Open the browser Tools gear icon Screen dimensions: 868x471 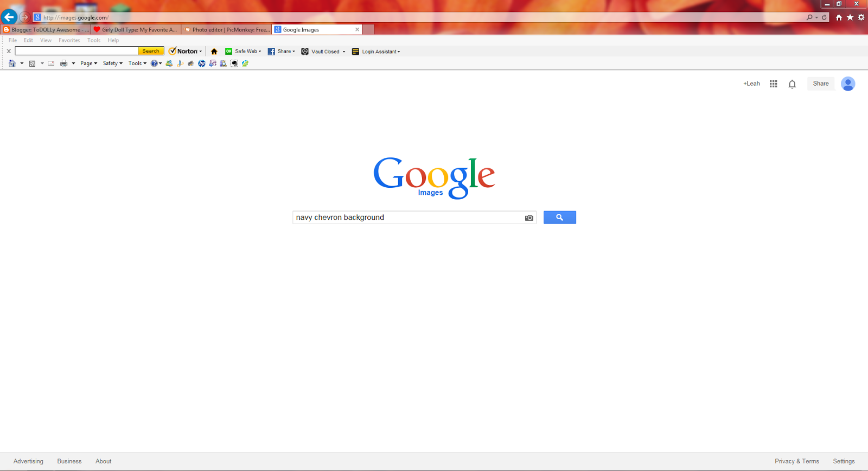click(861, 17)
